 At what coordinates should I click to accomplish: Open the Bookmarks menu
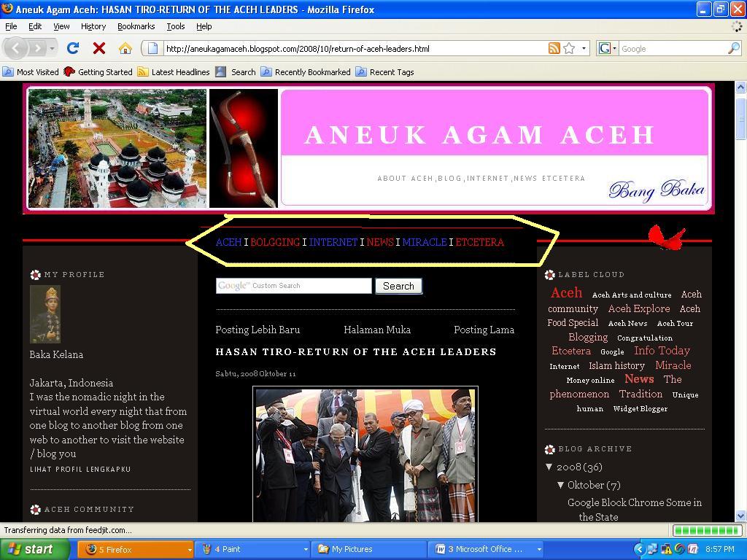pos(136,26)
